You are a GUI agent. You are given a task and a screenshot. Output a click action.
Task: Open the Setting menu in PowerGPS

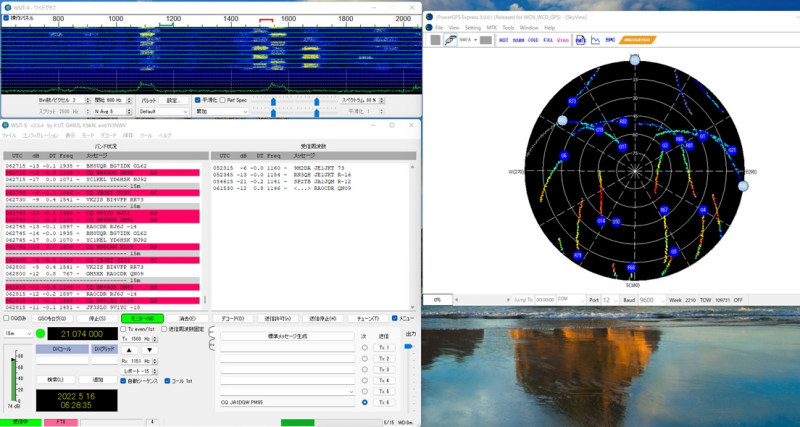(x=472, y=28)
